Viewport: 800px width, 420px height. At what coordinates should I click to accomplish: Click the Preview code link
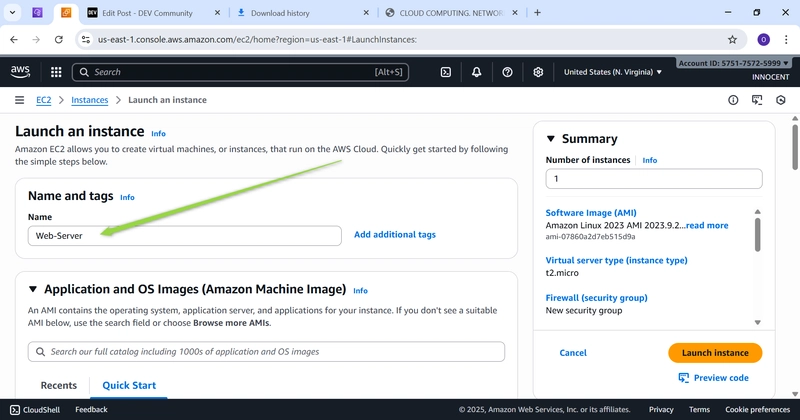(x=721, y=378)
